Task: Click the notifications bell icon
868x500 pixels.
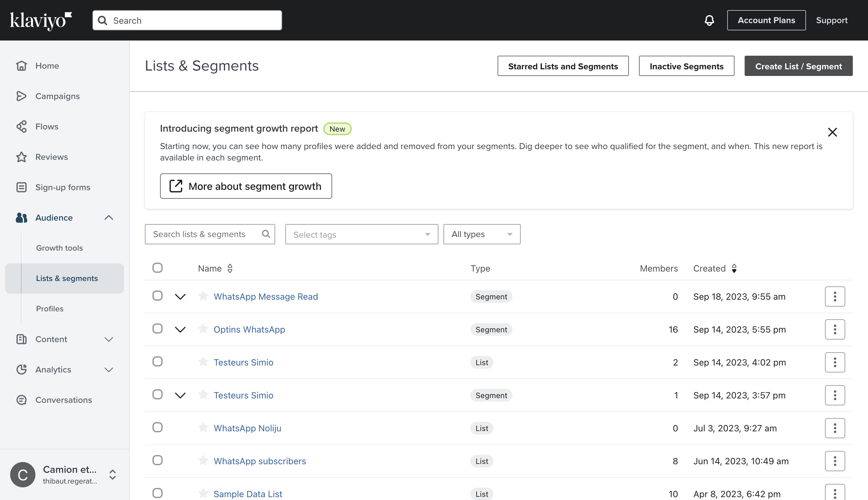Action: tap(709, 20)
